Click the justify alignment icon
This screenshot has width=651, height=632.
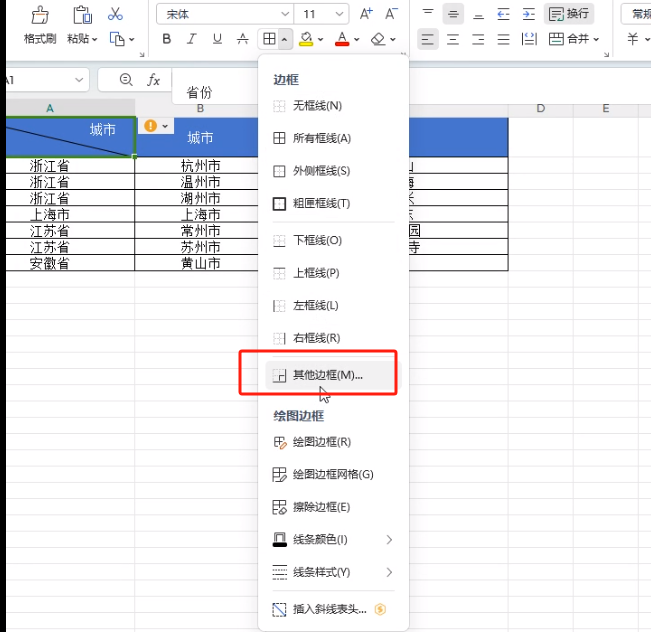coord(504,39)
